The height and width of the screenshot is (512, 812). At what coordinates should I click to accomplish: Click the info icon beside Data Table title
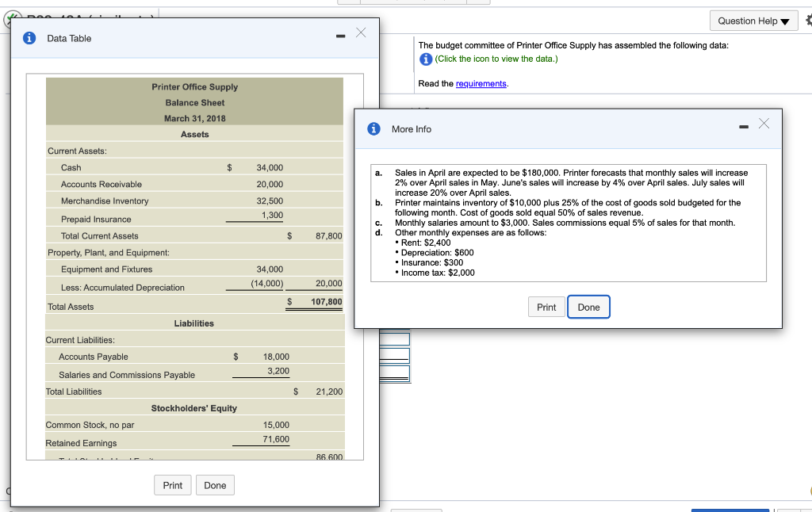coord(29,38)
